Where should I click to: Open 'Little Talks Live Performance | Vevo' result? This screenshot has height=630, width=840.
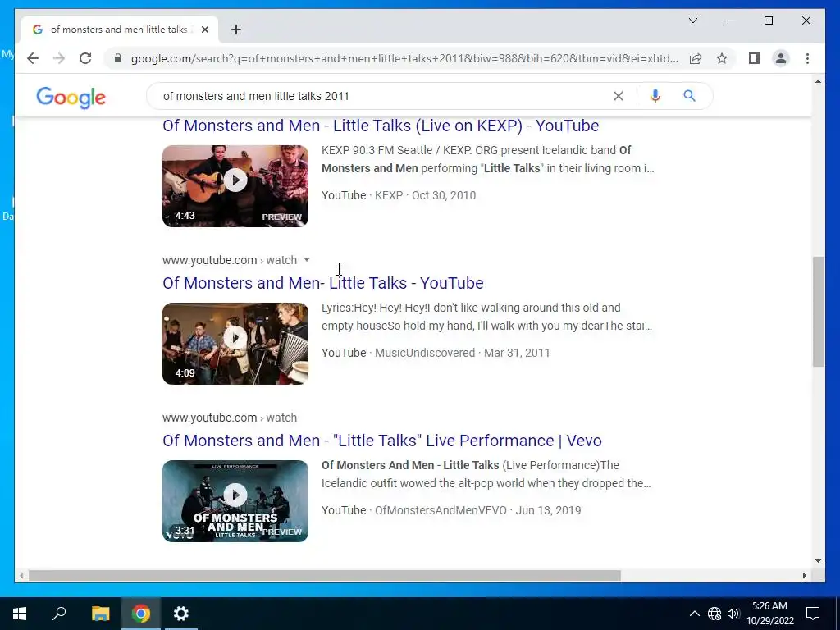coord(382,441)
